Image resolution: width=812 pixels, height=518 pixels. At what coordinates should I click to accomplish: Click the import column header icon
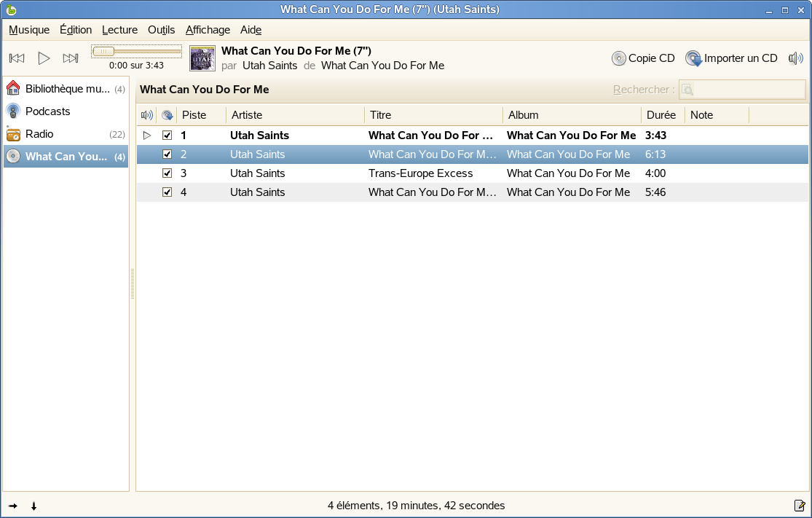tap(167, 115)
